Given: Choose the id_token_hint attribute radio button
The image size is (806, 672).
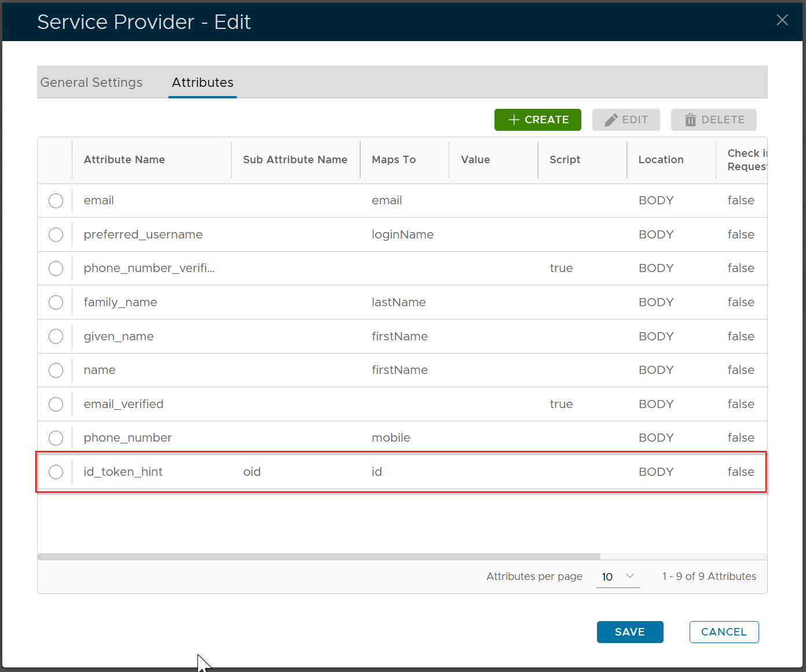Looking at the screenshot, I should pos(56,472).
